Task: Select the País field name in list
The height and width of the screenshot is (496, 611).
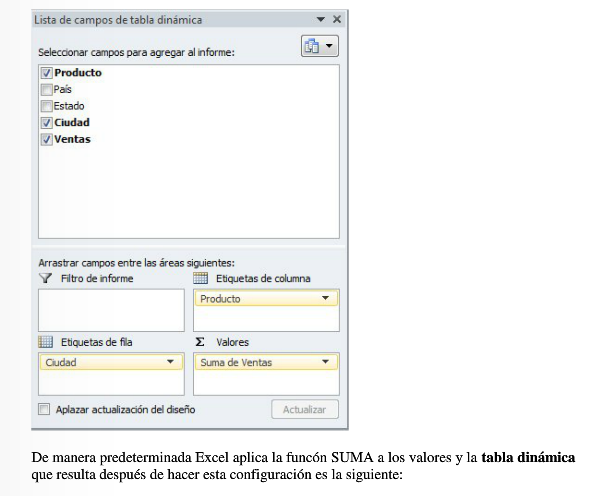Action: (63, 89)
